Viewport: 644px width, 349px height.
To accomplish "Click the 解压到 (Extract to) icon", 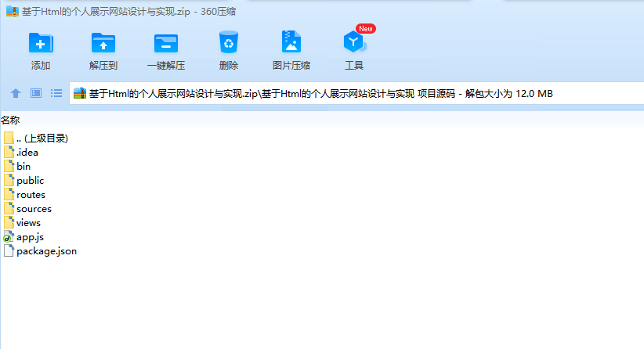I will pyautogui.click(x=103, y=43).
